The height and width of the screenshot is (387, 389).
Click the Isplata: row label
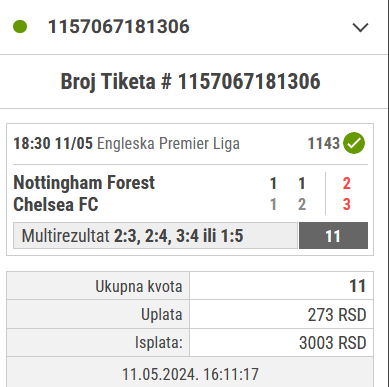click(159, 343)
